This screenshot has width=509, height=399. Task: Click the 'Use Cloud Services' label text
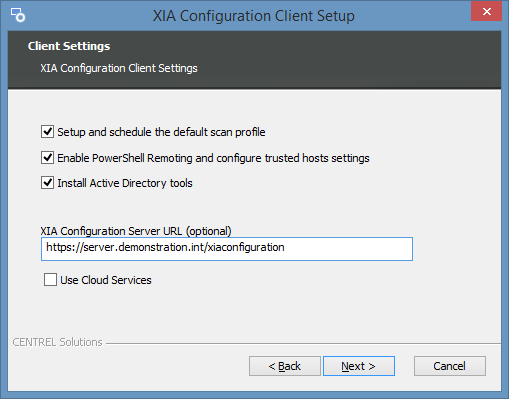106,280
